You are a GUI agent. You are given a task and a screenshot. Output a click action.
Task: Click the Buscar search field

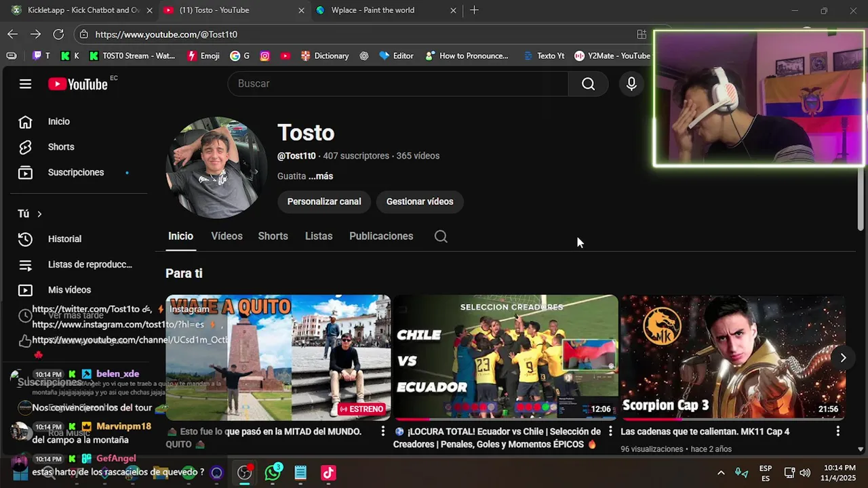pyautogui.click(x=397, y=83)
